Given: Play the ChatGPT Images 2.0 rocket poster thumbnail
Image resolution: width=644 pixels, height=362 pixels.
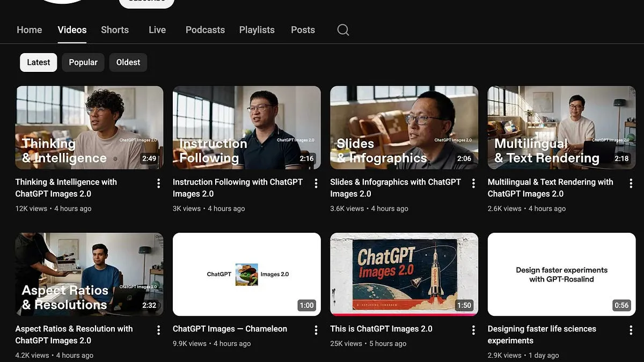Looking at the screenshot, I should pos(404,275).
